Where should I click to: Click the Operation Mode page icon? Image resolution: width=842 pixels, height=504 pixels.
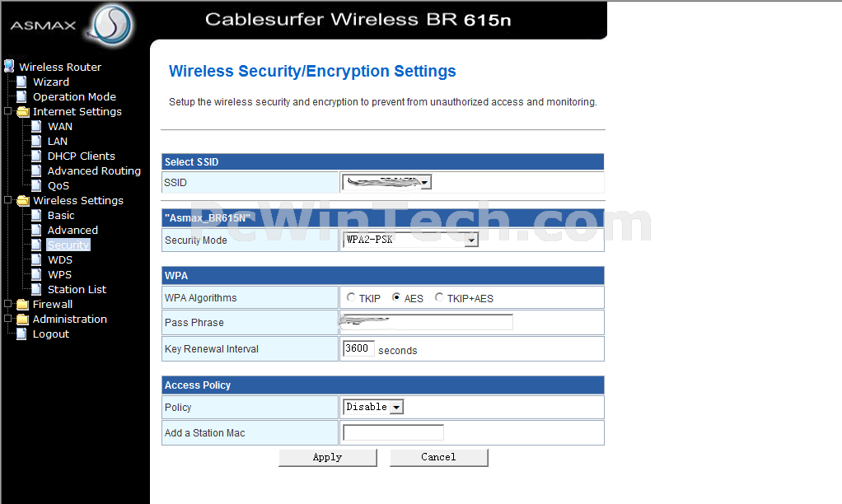tap(21, 96)
